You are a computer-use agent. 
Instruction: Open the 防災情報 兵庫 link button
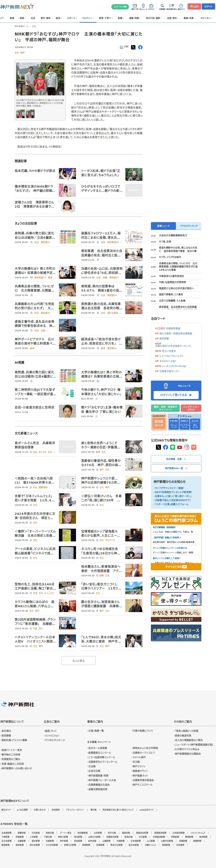click(x=176, y=459)
